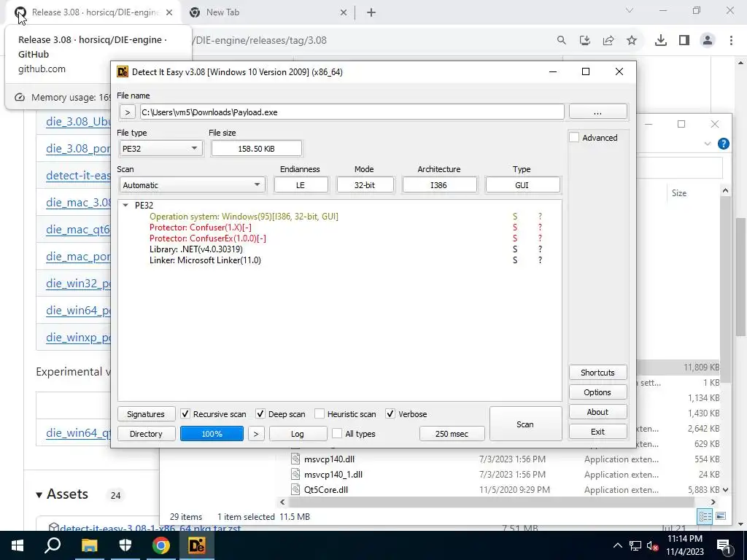
Task: Uncheck Recursive scan checkbox
Action: [185, 414]
